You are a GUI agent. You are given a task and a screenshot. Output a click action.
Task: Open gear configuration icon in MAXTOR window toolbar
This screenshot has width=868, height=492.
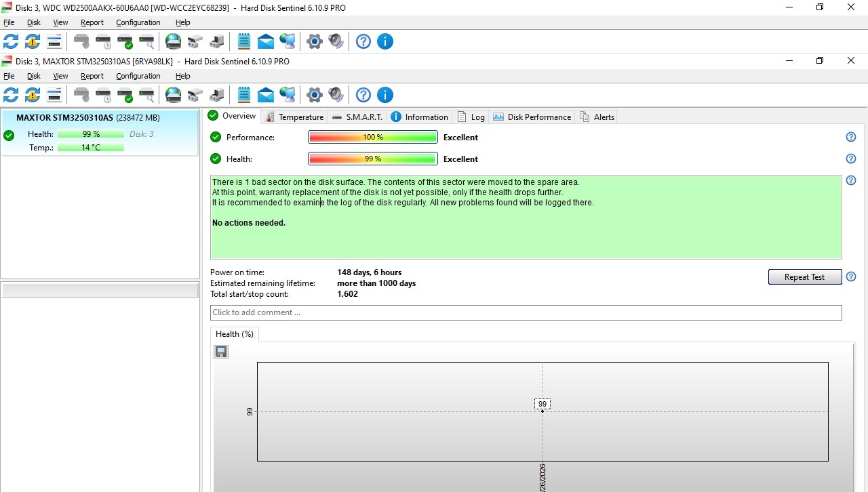314,95
